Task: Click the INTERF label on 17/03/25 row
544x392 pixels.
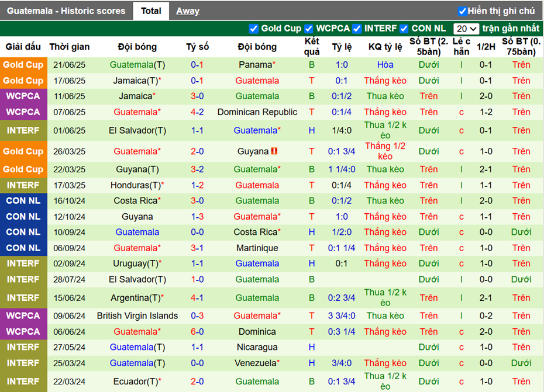Action: click(23, 185)
